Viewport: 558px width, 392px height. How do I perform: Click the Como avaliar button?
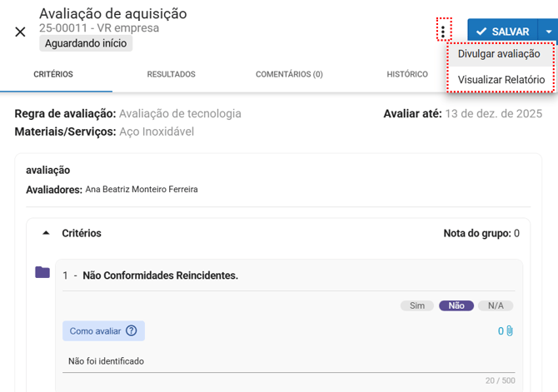103,331
